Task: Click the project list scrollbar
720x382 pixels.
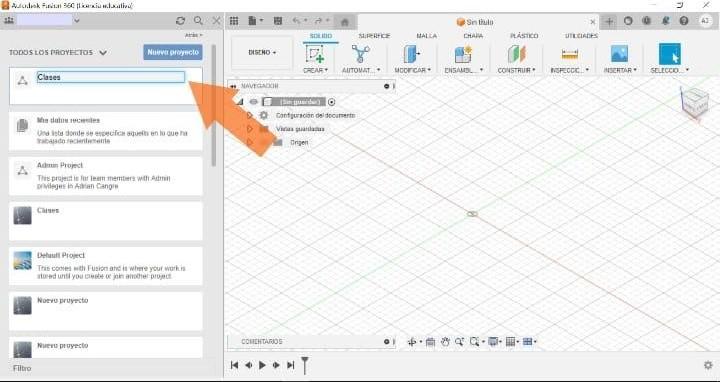Action: pyautogui.click(x=214, y=106)
